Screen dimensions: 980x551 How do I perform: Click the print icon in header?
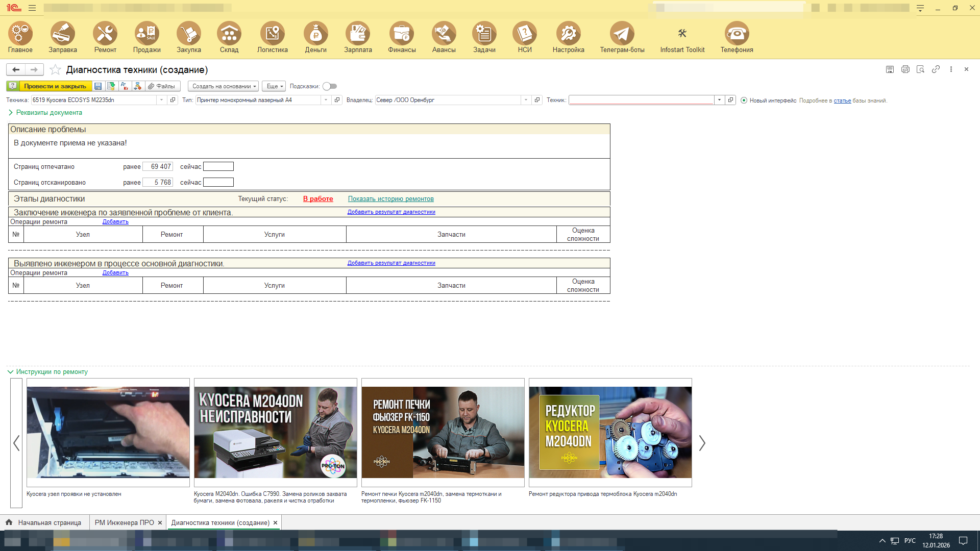pos(905,69)
